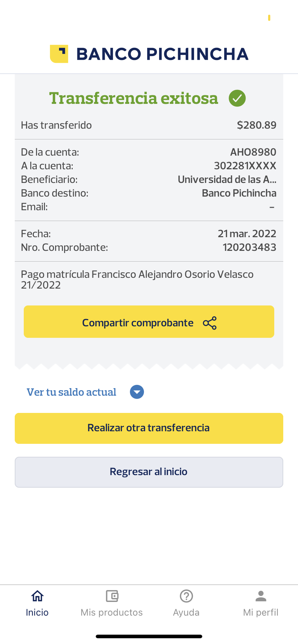The image size is (298, 644).
Task: Tap the share icon on Compartir comprobante
Action: [210, 323]
